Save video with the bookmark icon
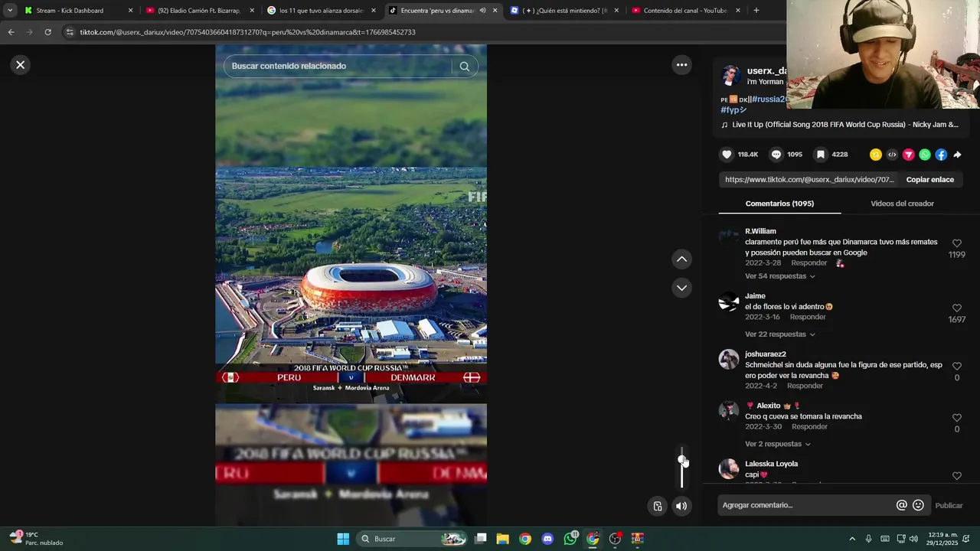 point(821,155)
